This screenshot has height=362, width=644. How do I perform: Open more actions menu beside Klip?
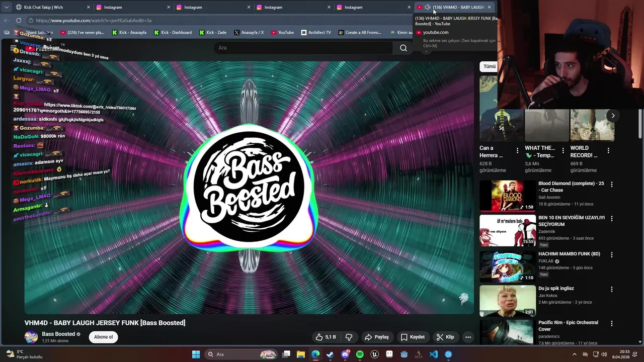468,337
